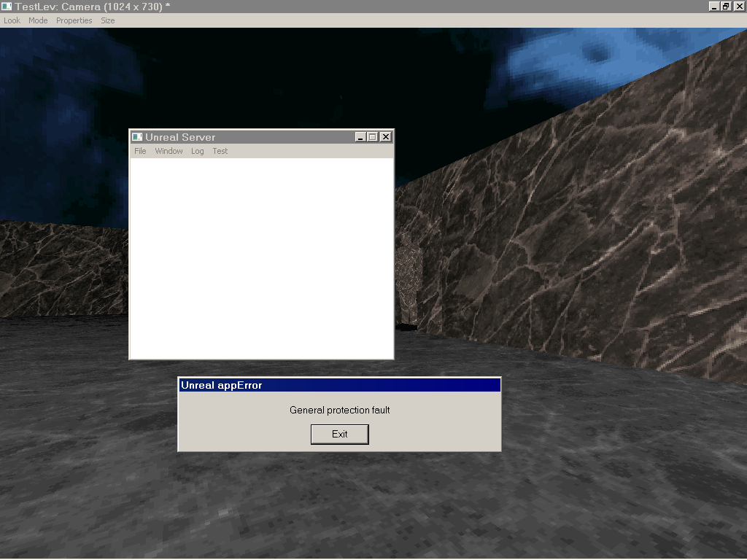
Task: Restore down the TestLev Camera window
Action: [726, 6]
